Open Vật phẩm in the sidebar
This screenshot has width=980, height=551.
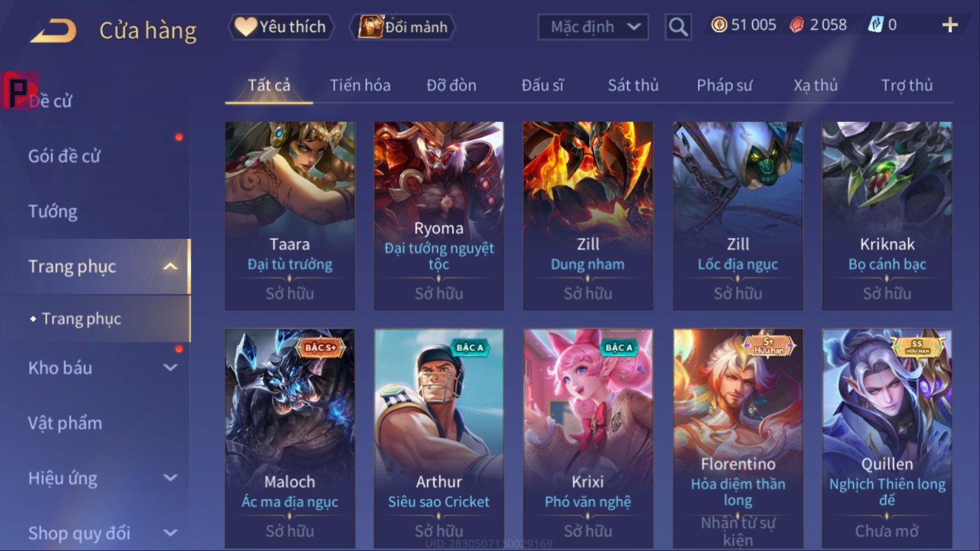(x=65, y=423)
